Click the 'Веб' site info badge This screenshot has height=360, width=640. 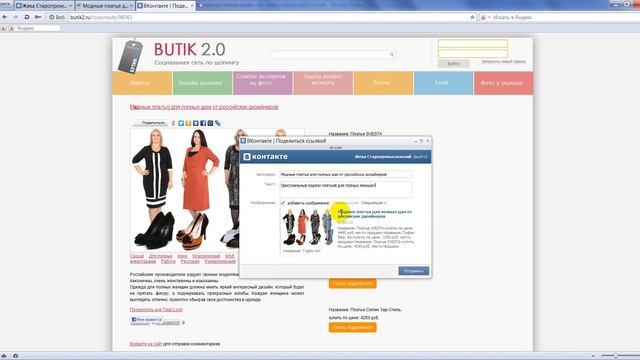pyautogui.click(x=57, y=17)
